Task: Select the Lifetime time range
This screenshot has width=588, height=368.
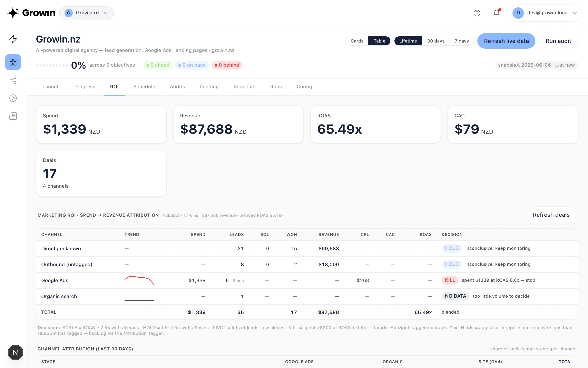Action: tap(408, 41)
